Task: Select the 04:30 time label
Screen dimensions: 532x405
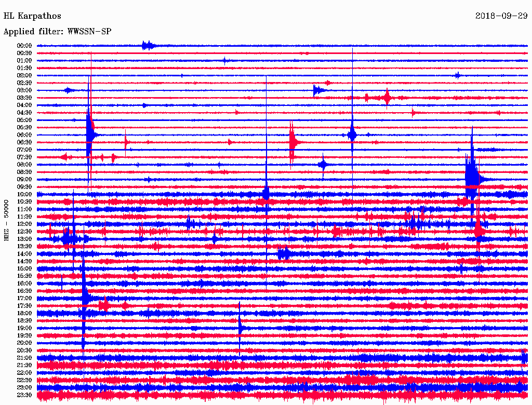Action: point(24,113)
